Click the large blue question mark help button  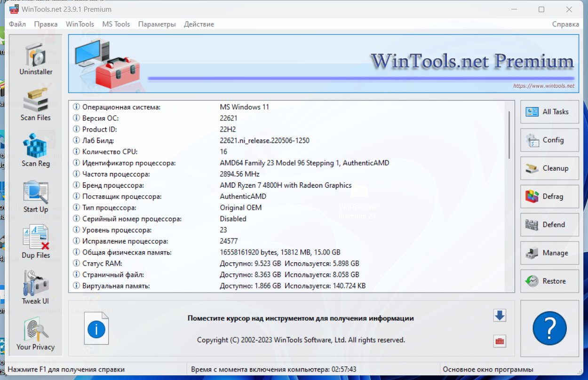pyautogui.click(x=549, y=328)
